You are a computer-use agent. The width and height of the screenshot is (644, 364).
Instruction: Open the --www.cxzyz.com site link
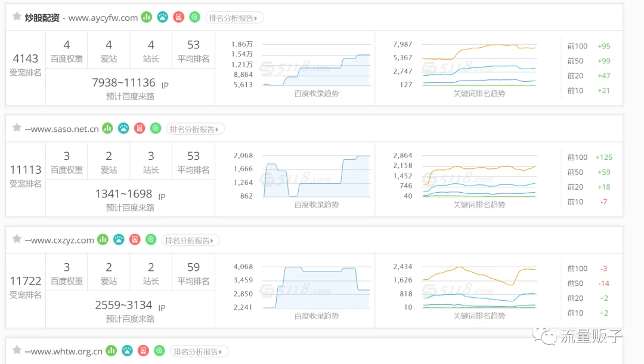[x=59, y=240]
